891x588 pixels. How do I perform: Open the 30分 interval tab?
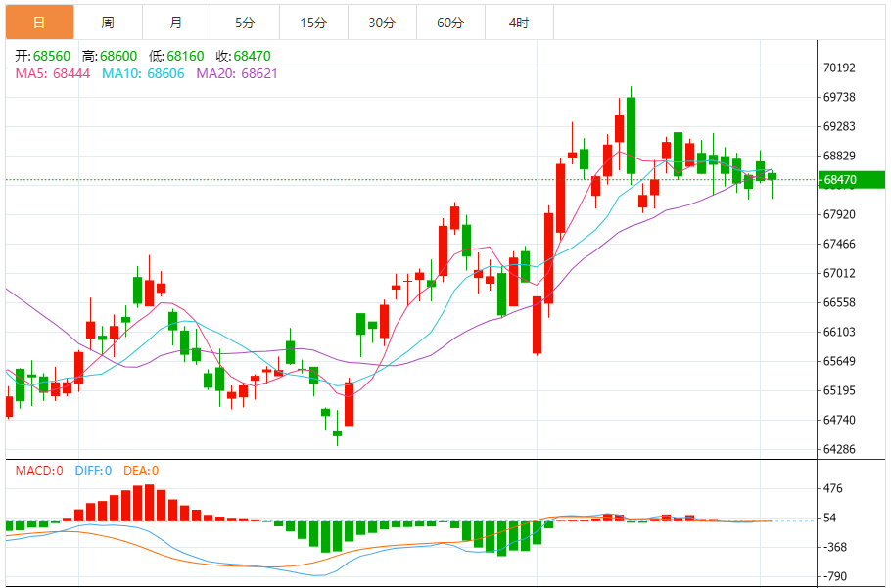[x=382, y=23]
